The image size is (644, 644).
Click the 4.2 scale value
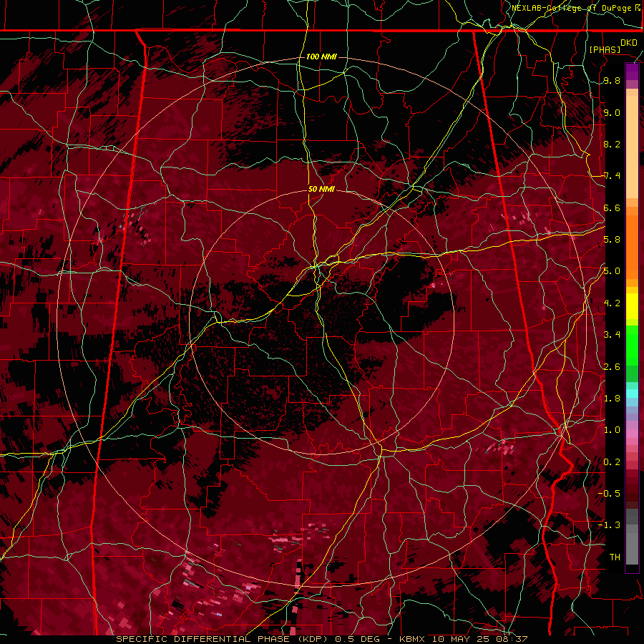pyautogui.click(x=612, y=303)
